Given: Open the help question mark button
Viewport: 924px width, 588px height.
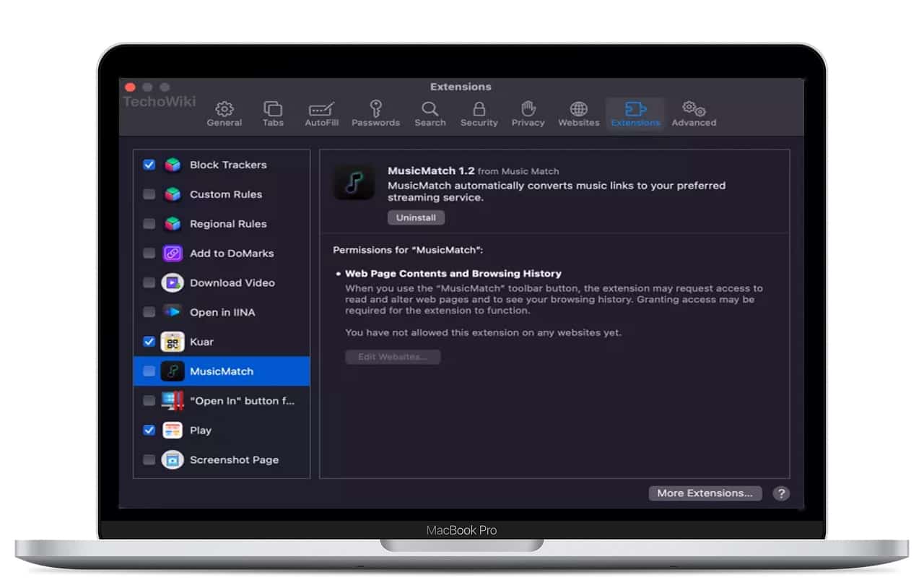Looking at the screenshot, I should pos(781,493).
